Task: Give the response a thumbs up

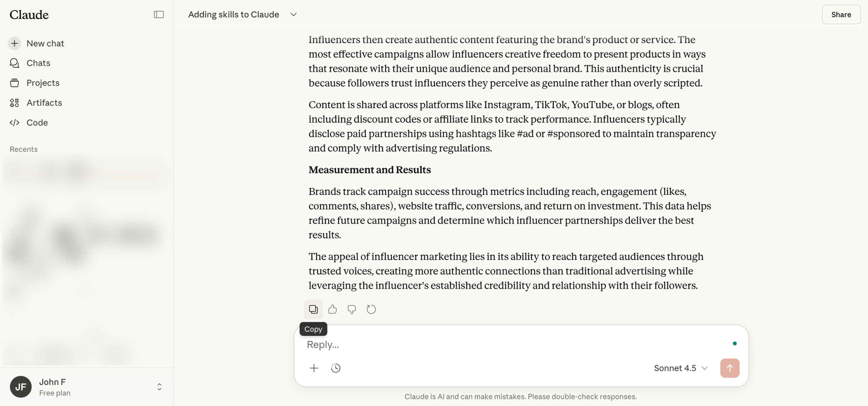Action: pyautogui.click(x=333, y=309)
